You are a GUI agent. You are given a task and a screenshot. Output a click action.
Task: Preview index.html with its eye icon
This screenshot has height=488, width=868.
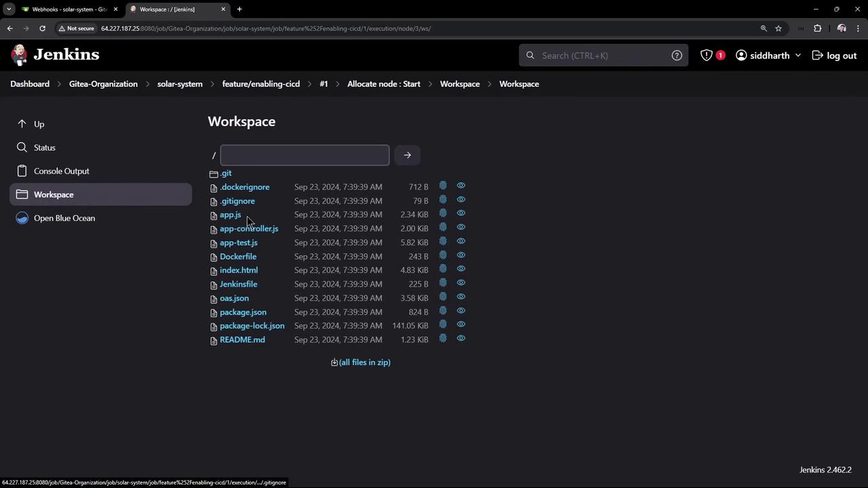click(x=461, y=269)
